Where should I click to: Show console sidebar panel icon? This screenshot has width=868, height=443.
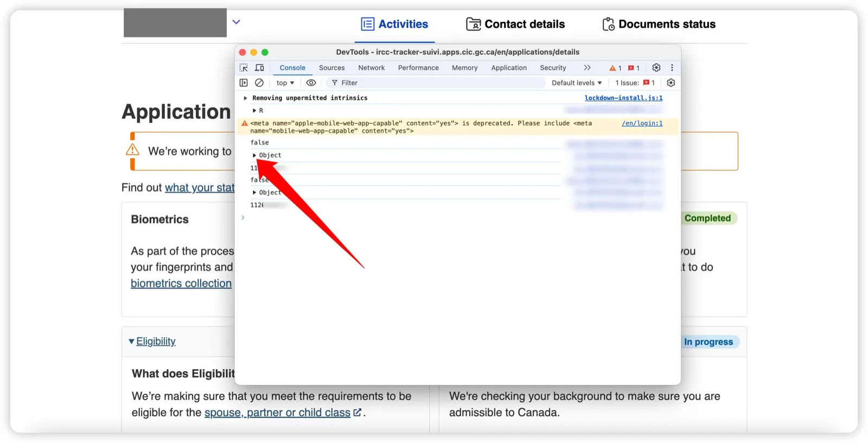tap(244, 83)
